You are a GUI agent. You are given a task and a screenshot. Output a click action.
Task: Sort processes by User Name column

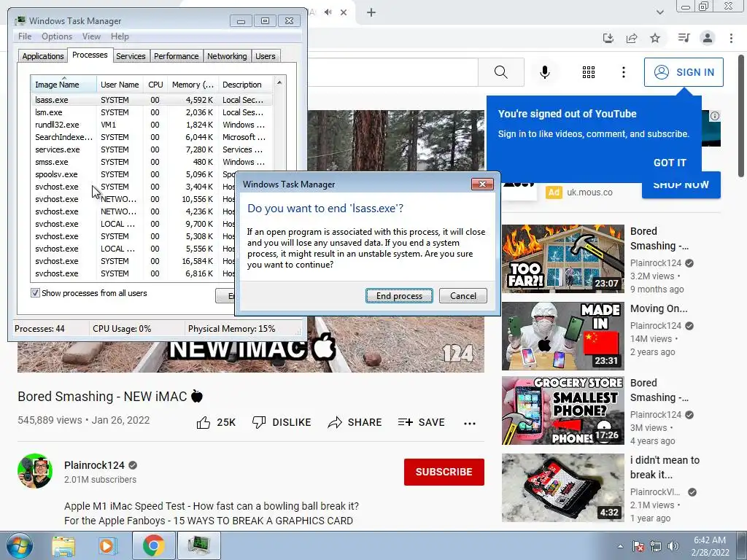coord(120,85)
